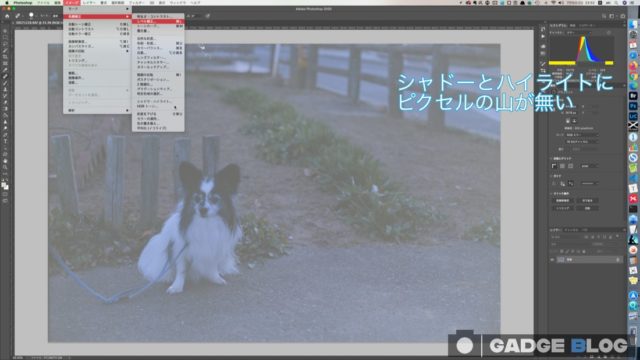
Task: Toggle filter for pixel layers
Action: (587, 237)
